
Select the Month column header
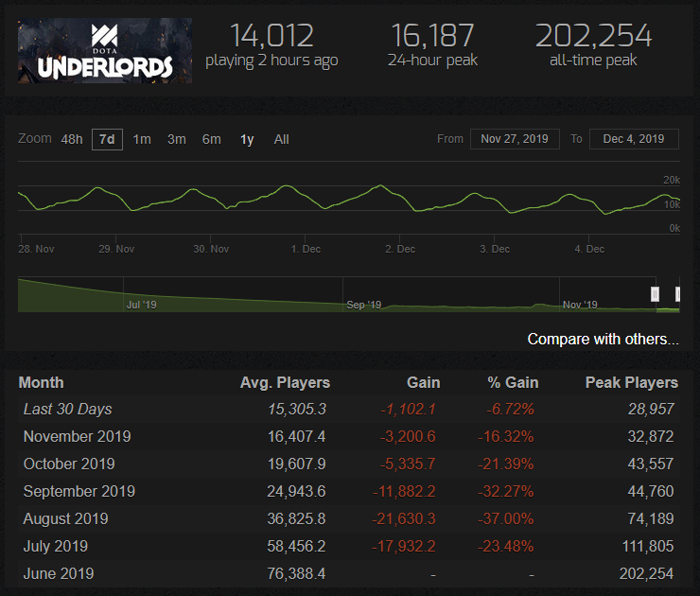(41, 382)
